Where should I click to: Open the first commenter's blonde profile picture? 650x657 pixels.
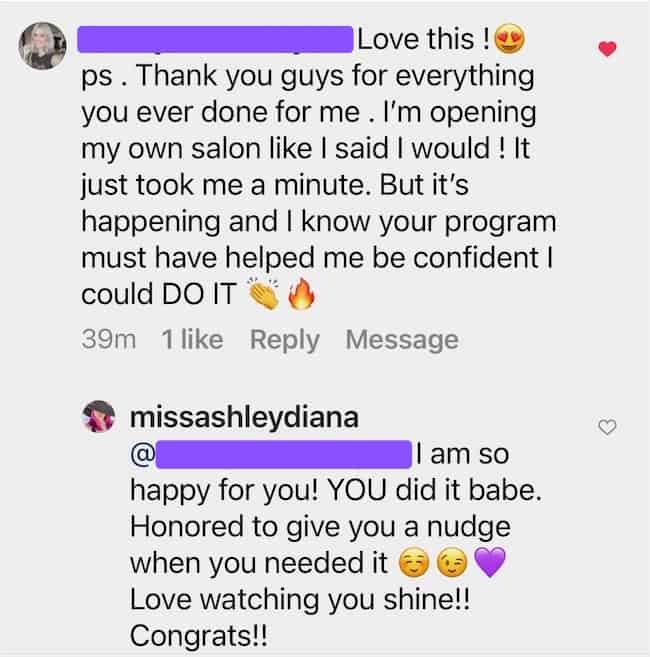click(42, 46)
